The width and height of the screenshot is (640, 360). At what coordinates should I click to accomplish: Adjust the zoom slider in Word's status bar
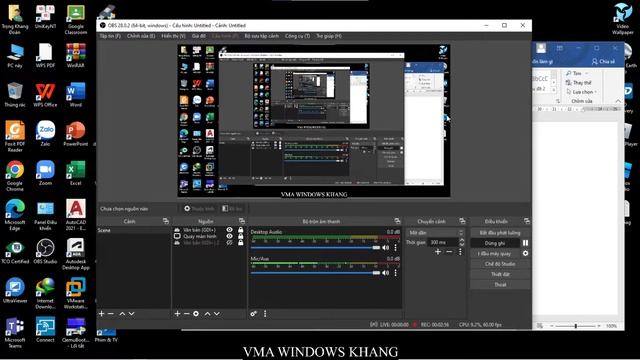point(576,326)
